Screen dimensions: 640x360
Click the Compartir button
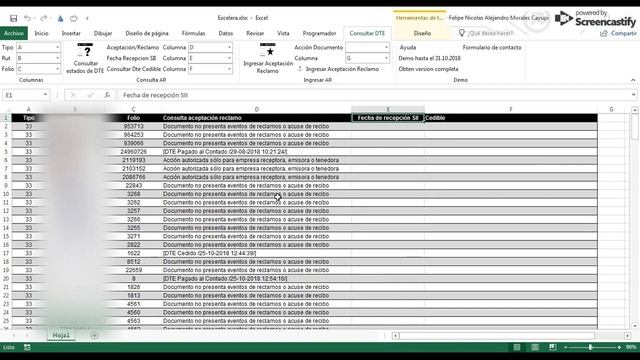coord(618,33)
